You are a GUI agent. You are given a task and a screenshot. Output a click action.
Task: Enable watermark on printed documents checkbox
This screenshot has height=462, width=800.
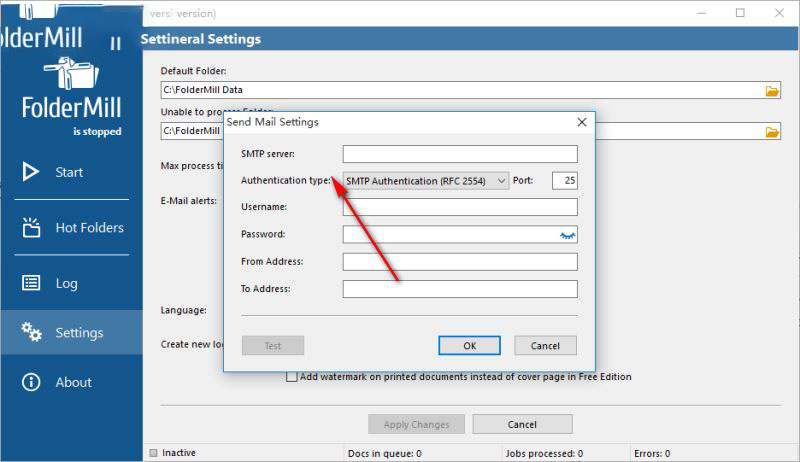tap(291, 377)
